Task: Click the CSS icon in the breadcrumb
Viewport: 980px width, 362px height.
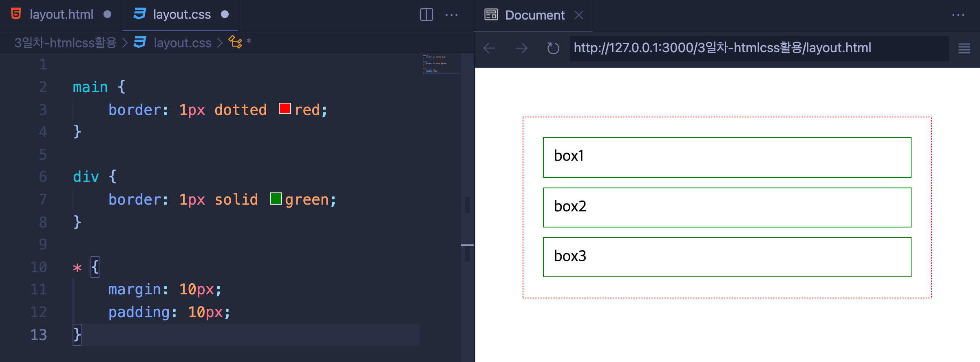Action: pyautogui.click(x=140, y=42)
